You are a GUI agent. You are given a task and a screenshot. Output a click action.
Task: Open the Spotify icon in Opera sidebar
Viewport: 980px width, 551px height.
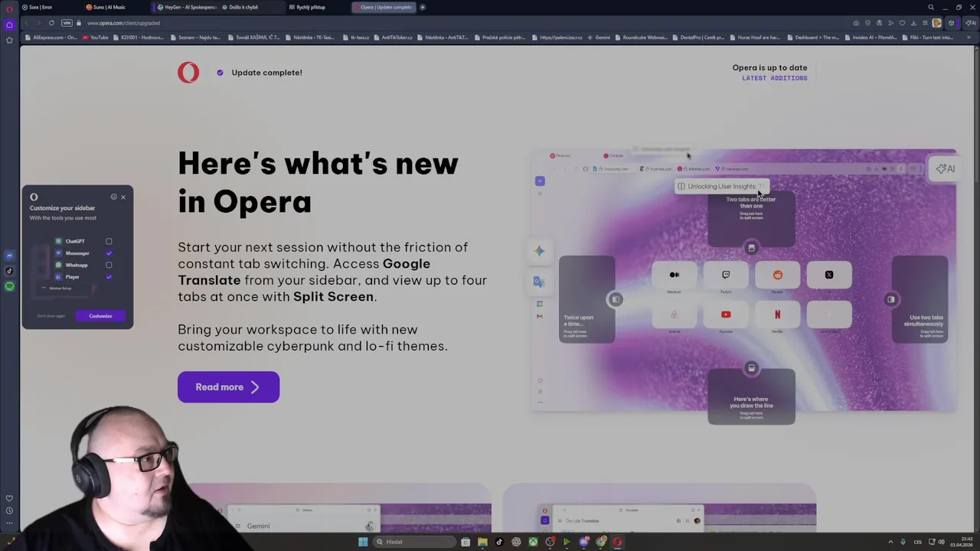tap(9, 286)
